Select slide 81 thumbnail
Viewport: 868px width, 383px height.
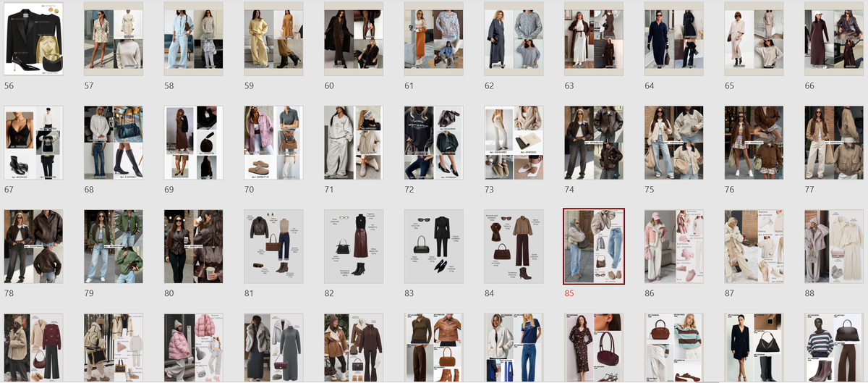tap(273, 247)
